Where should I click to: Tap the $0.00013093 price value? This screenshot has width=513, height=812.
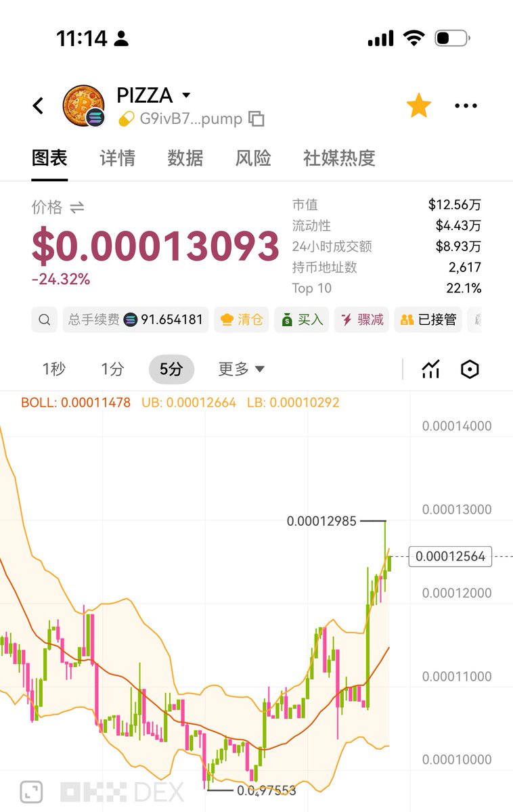(155, 246)
